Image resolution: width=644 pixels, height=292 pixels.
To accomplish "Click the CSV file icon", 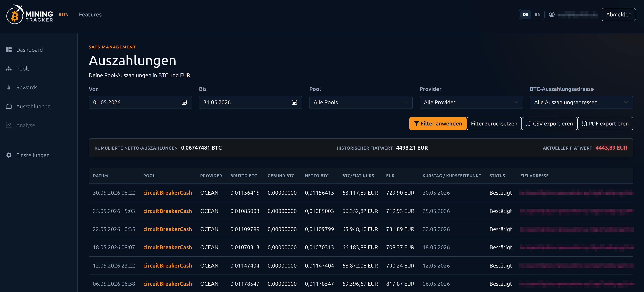I will (x=528, y=123).
